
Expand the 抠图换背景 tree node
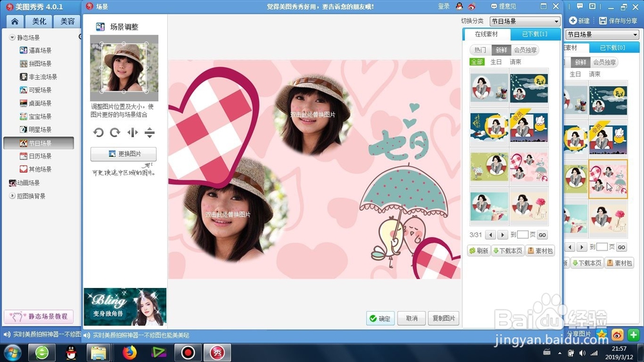(12, 196)
